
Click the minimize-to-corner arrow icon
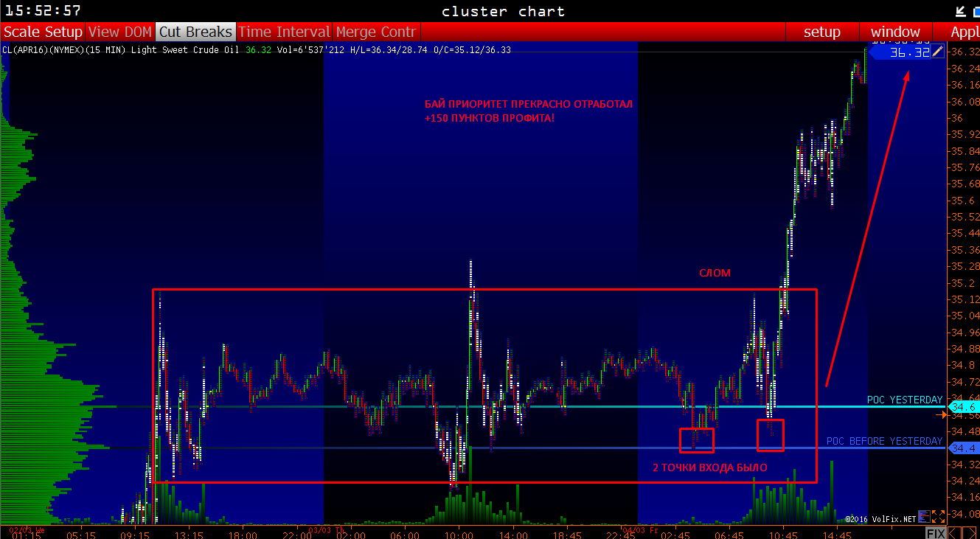pyautogui.click(x=960, y=11)
